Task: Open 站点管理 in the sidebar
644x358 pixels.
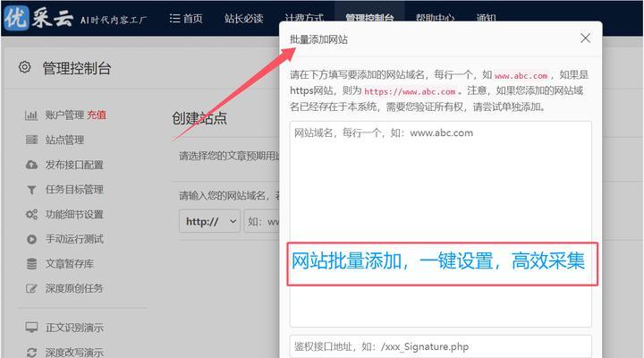Action: [x=64, y=140]
